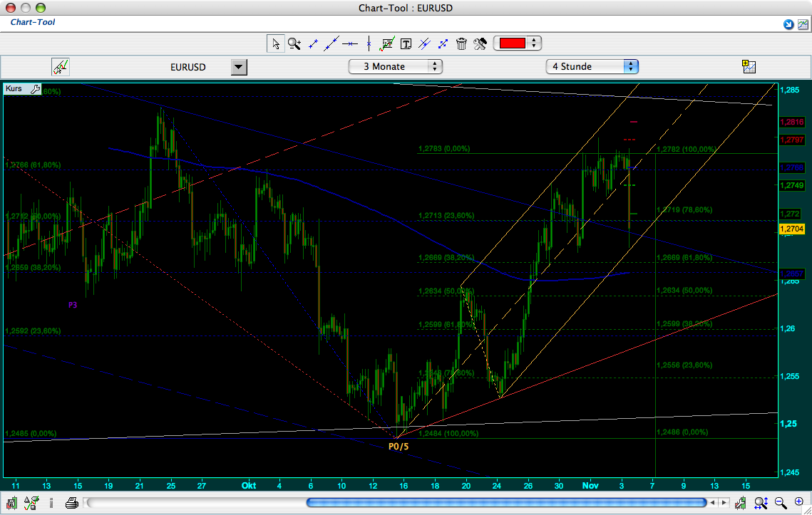This screenshot has height=515, width=812.
Task: Open tool settings hammer and wrench icon
Action: point(480,44)
